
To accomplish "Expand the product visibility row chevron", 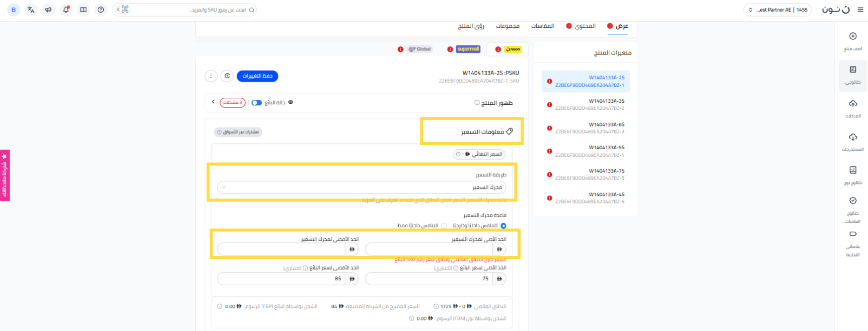I will 213,102.
